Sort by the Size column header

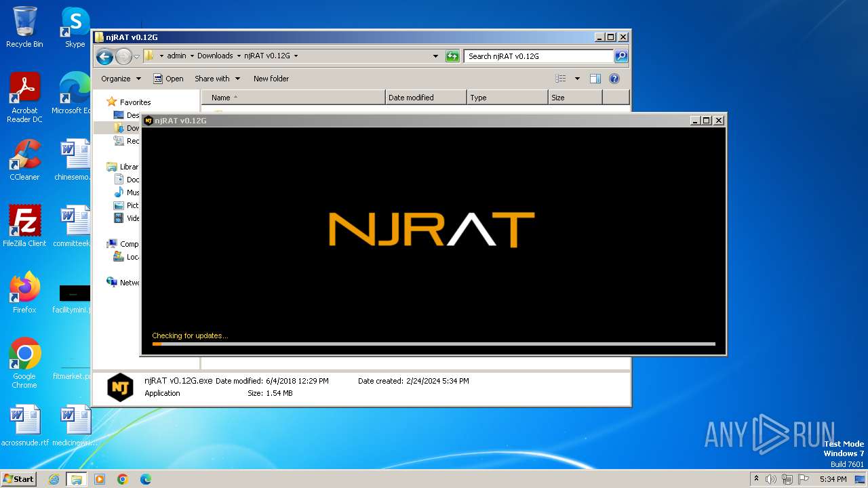tap(575, 98)
